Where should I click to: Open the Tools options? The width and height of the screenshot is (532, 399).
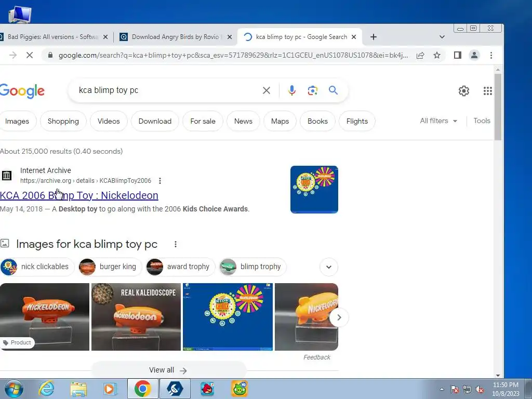coord(482,121)
